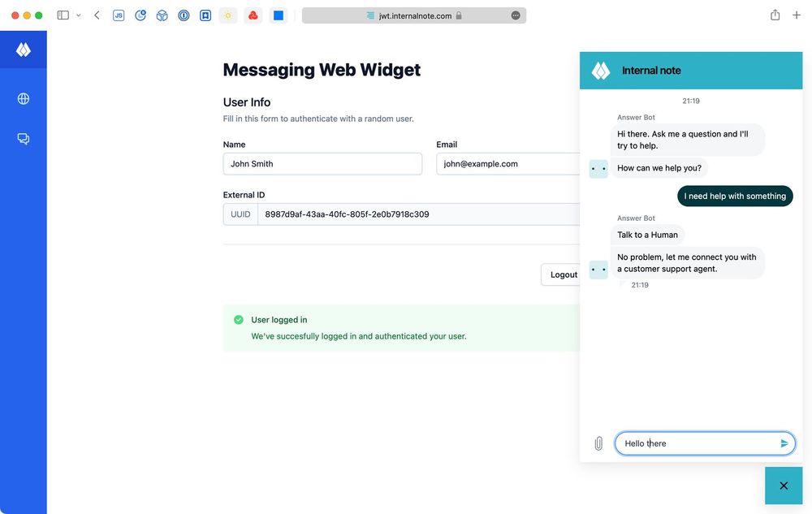Click the Hello there message input field
This screenshot has width=812, height=514.
[690, 443]
